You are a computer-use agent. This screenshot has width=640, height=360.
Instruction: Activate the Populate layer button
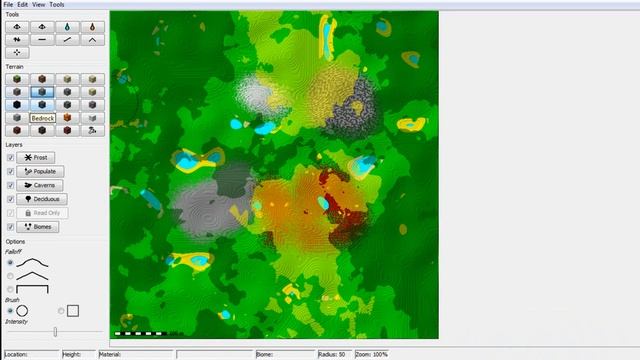tap(40, 171)
